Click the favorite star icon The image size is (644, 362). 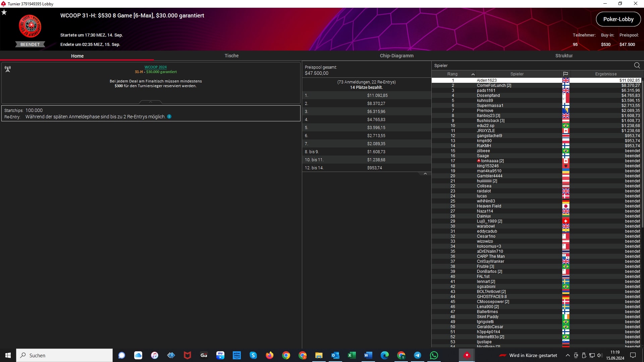tap(4, 12)
